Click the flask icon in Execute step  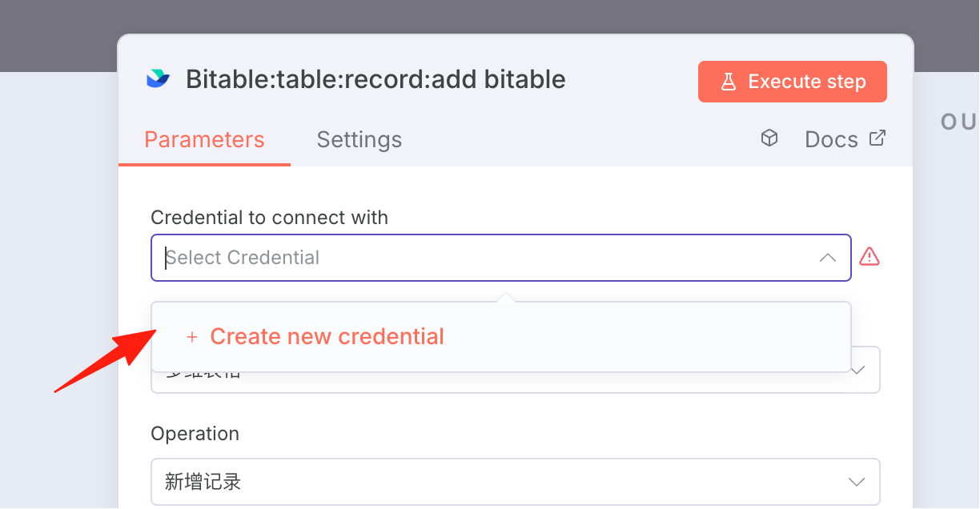point(728,82)
